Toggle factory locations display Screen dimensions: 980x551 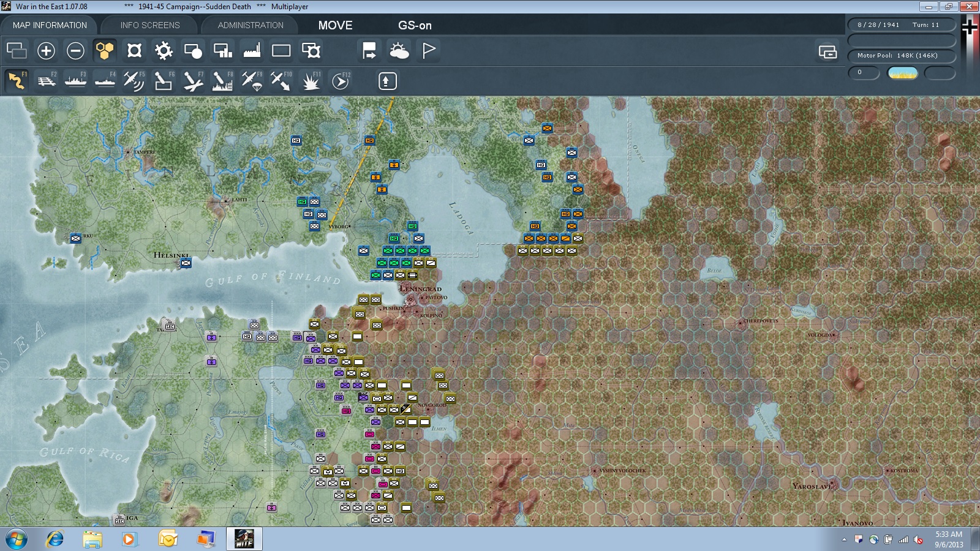252,51
